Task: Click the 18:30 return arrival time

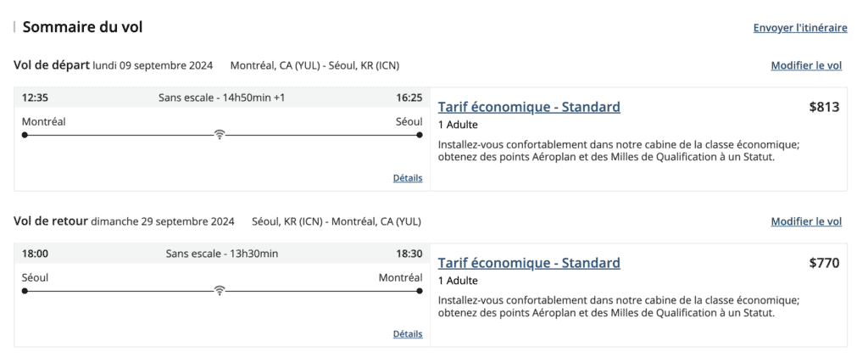Action: point(409,254)
